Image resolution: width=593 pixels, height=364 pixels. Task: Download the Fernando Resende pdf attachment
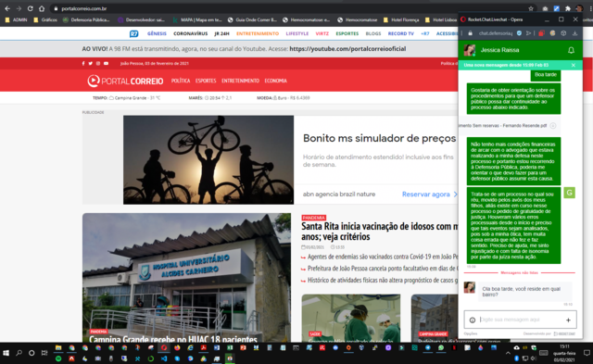553,125
